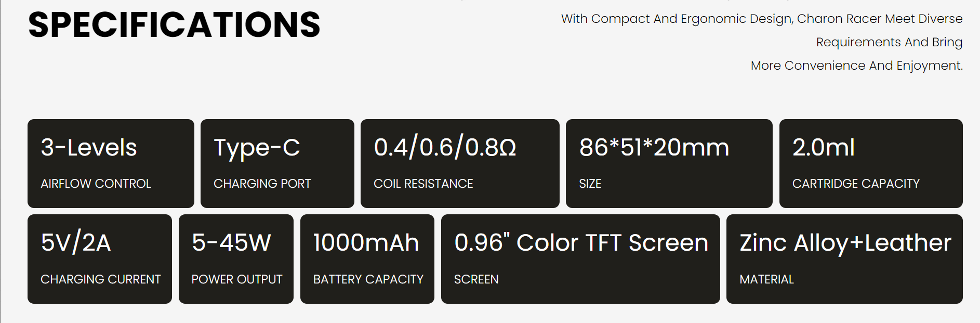Click the 5V/2A value text
980x323 pixels.
[x=76, y=243]
